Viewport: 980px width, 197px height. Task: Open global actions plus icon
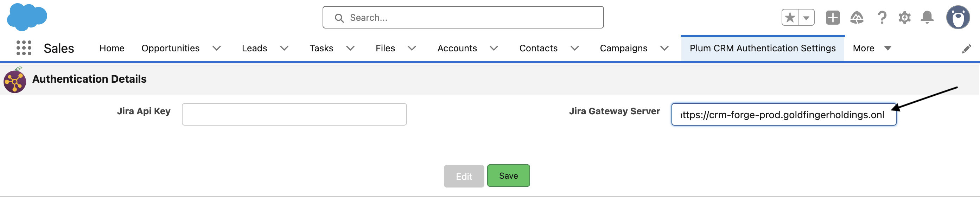pos(833,18)
